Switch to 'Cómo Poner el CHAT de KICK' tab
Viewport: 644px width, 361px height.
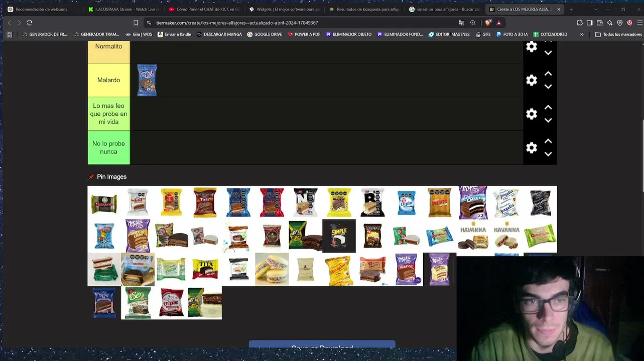pyautogui.click(x=204, y=9)
